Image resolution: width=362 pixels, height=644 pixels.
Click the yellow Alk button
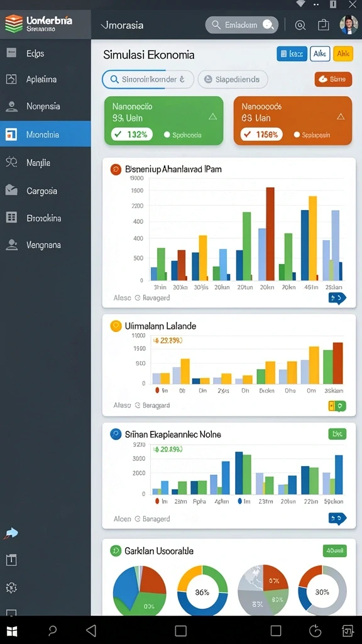(x=343, y=54)
